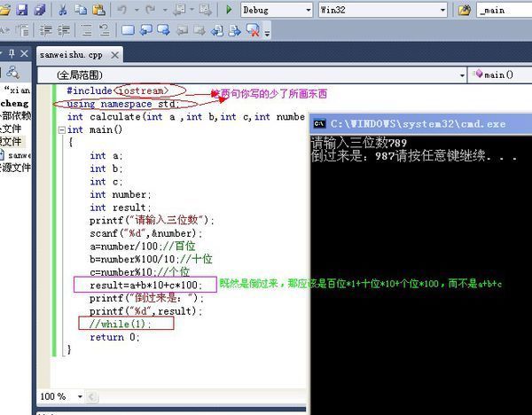Click previous bookmark in folder icon
Image resolution: width=532 pixels, height=415 pixels.
coord(182,30)
